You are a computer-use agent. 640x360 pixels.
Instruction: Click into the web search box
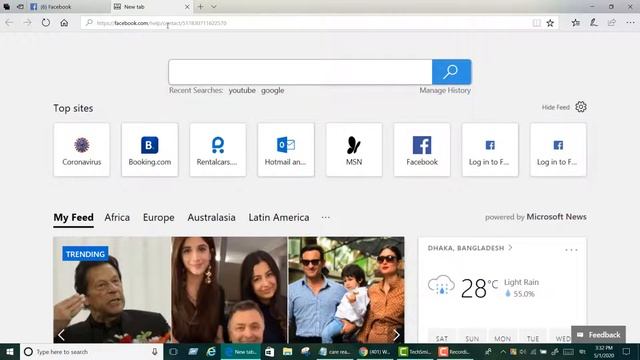[300, 72]
